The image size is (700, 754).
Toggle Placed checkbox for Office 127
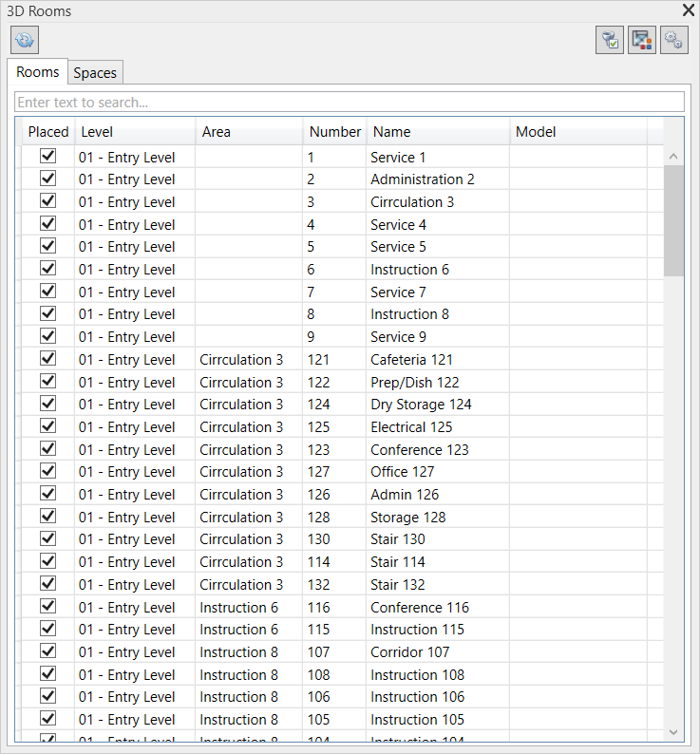pyautogui.click(x=48, y=471)
